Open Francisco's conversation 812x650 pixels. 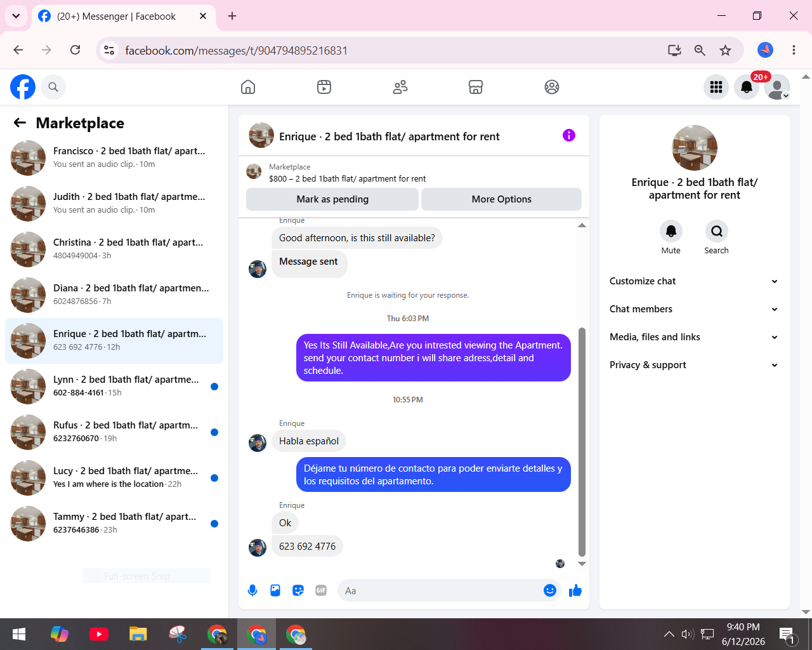click(114, 158)
